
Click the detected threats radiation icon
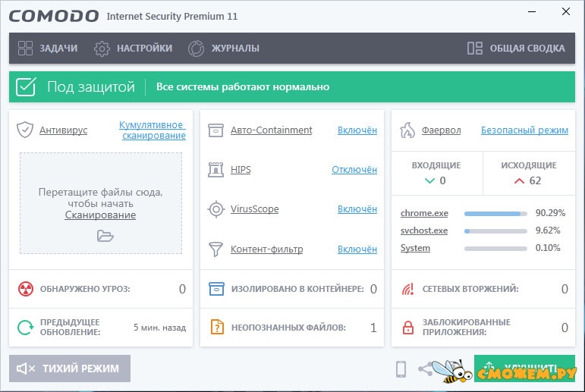click(26, 289)
